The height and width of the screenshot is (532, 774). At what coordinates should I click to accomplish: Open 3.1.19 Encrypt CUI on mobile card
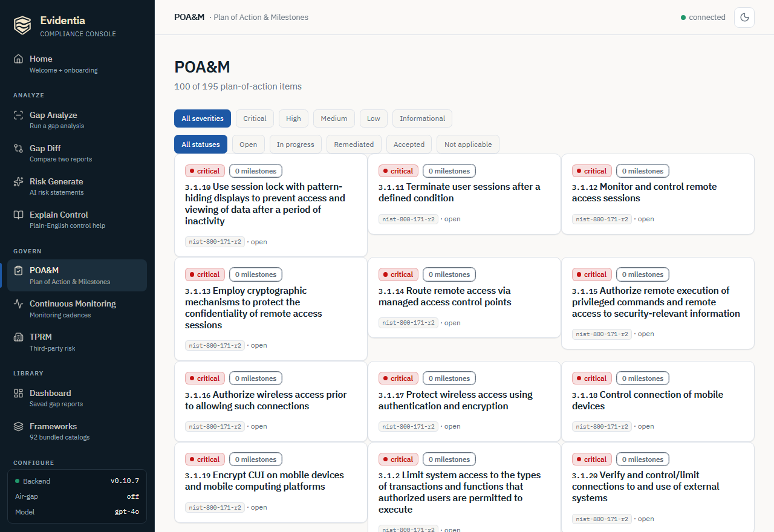pyautogui.click(x=270, y=482)
